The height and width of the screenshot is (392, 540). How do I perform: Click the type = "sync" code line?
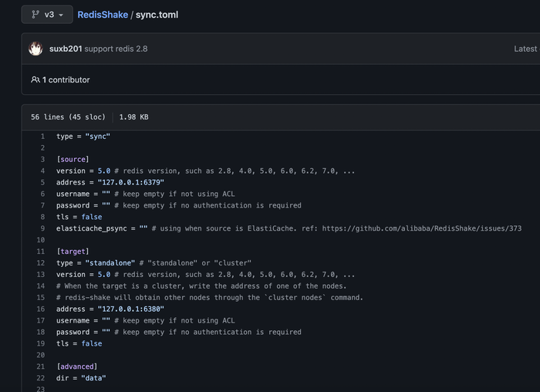[83, 137]
